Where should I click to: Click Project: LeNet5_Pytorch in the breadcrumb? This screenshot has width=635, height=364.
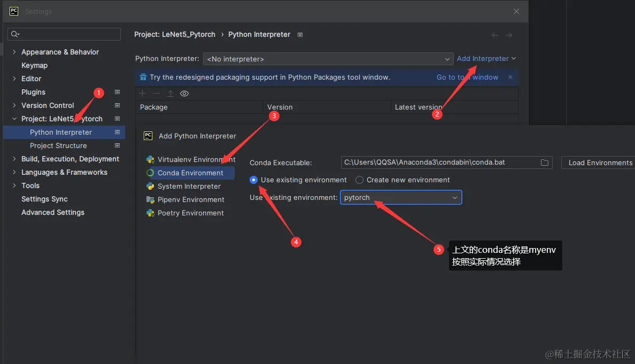click(175, 34)
